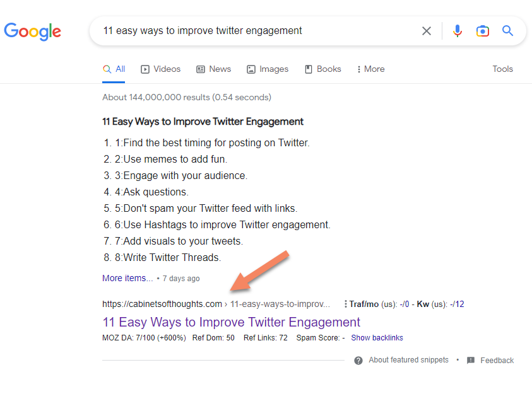Viewport: 532px width, 394px height.
Task: Click 'Don't spam your Twitter feed' item
Action: coord(206,208)
